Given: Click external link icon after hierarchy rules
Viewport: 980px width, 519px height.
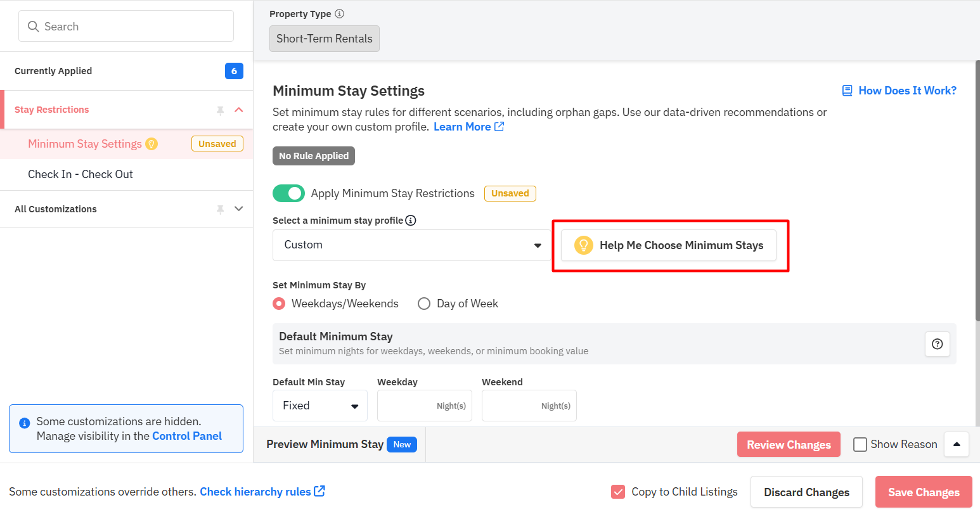Looking at the screenshot, I should (319, 491).
